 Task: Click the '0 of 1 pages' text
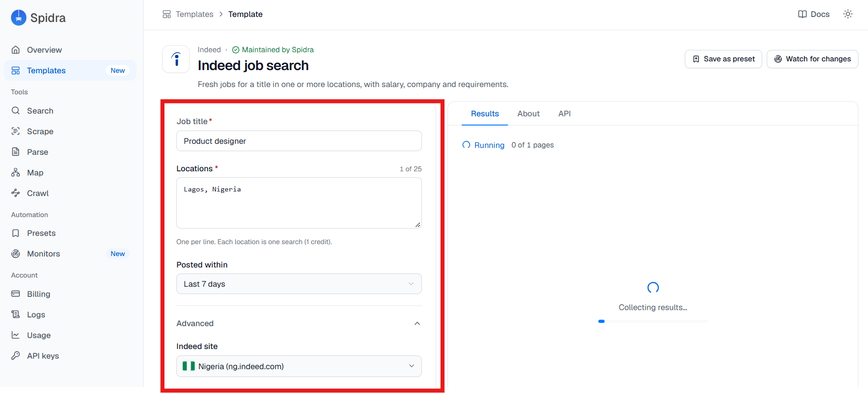(533, 145)
